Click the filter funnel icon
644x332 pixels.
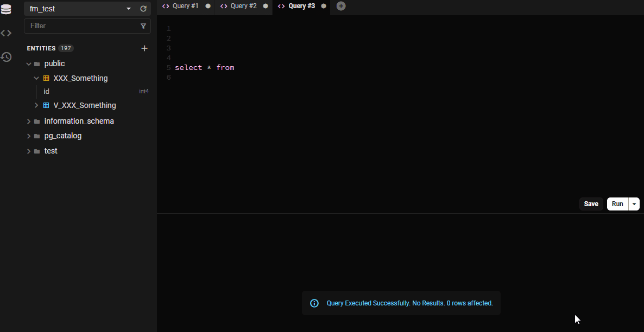pyautogui.click(x=143, y=25)
